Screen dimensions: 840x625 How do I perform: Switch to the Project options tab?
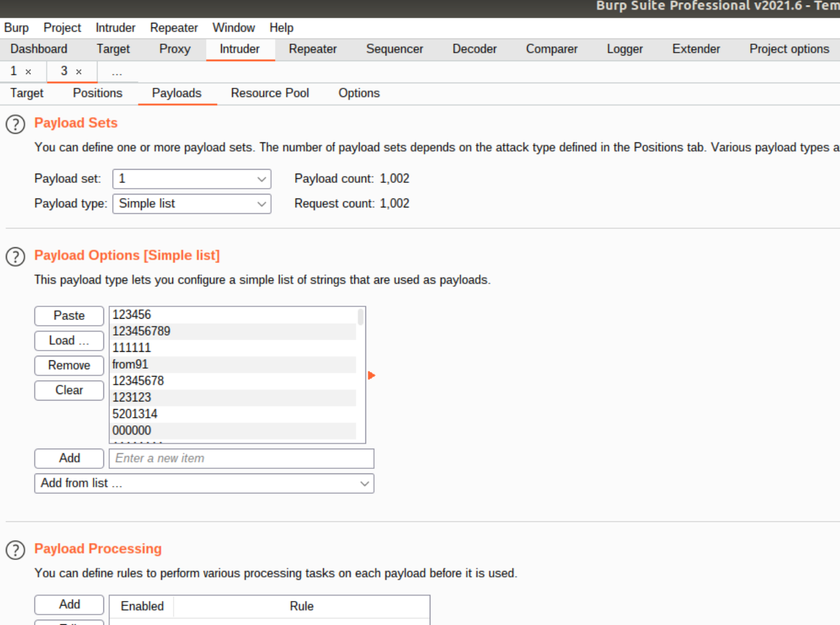click(x=789, y=49)
